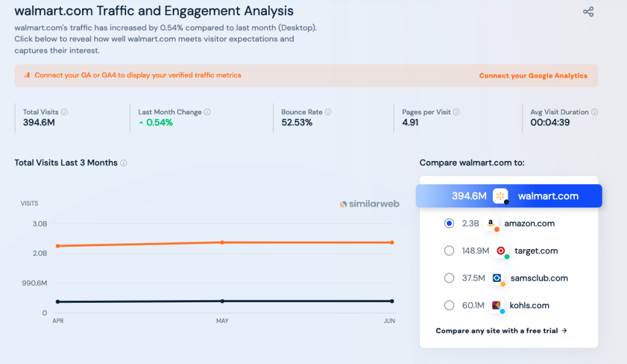The height and width of the screenshot is (364, 627).
Task: Click the Walmart spark logo icon
Action: [500, 196]
